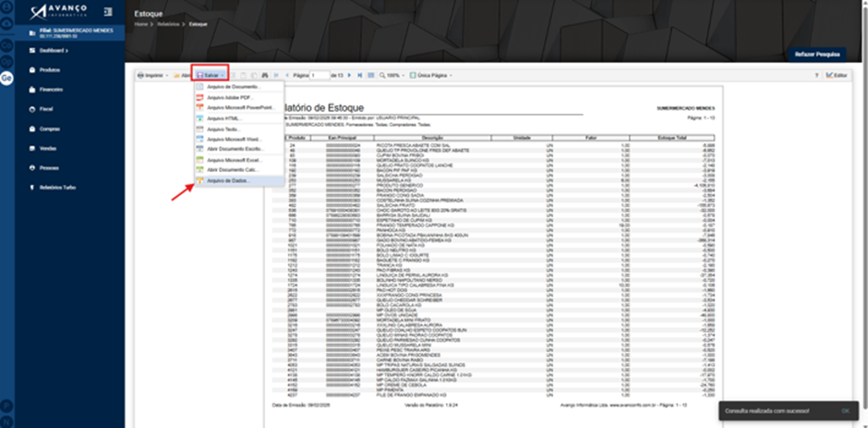Image resolution: width=868 pixels, height=428 pixels.
Task: Select Abrir Documento Calc option
Action: point(239,170)
